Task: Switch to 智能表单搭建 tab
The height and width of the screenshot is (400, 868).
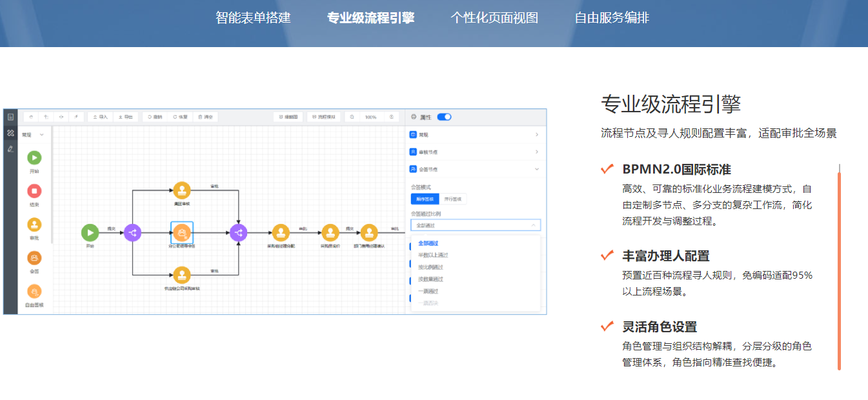Action: pos(253,18)
